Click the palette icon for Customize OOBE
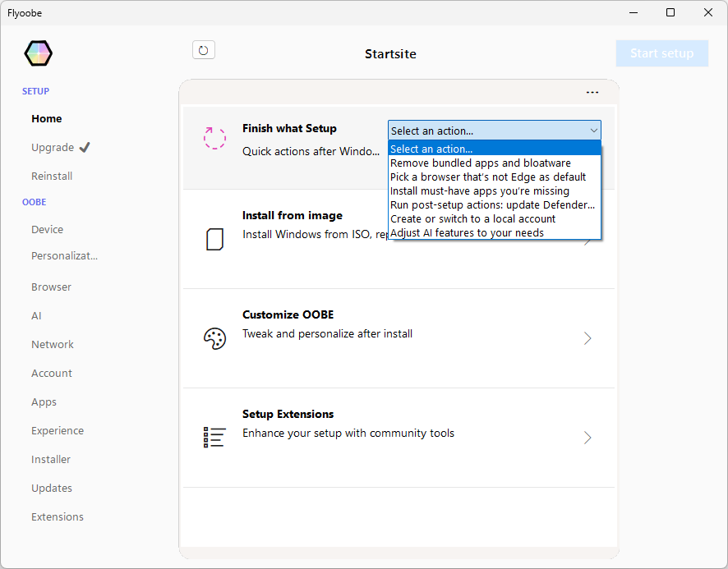This screenshot has width=728, height=569. click(x=214, y=338)
